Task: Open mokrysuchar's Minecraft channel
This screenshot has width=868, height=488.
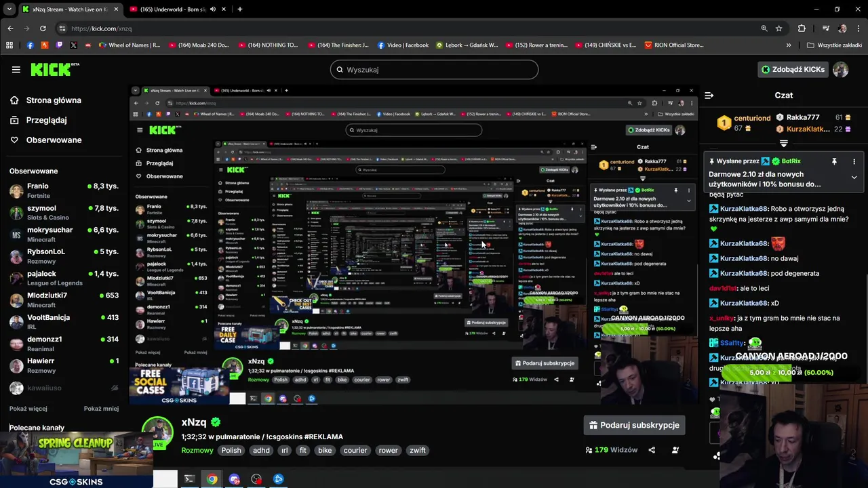Action: 64,235
